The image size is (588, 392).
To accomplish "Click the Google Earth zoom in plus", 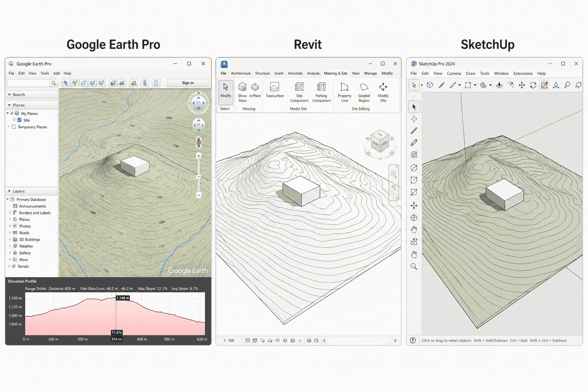I will click(198, 156).
